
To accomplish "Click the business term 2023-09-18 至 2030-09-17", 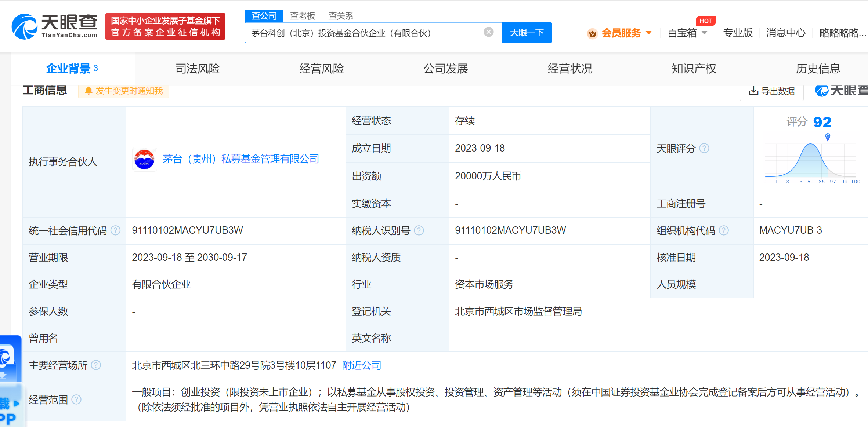I will click(x=189, y=258).
